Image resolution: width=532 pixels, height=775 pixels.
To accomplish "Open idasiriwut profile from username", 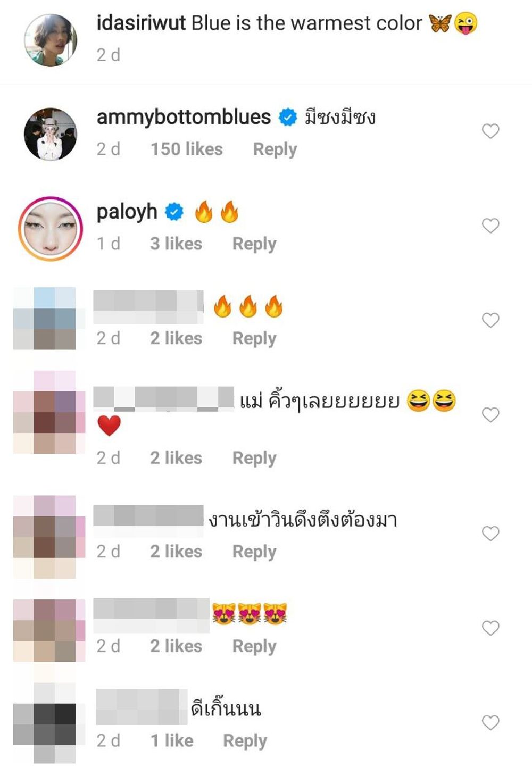I will [141, 23].
